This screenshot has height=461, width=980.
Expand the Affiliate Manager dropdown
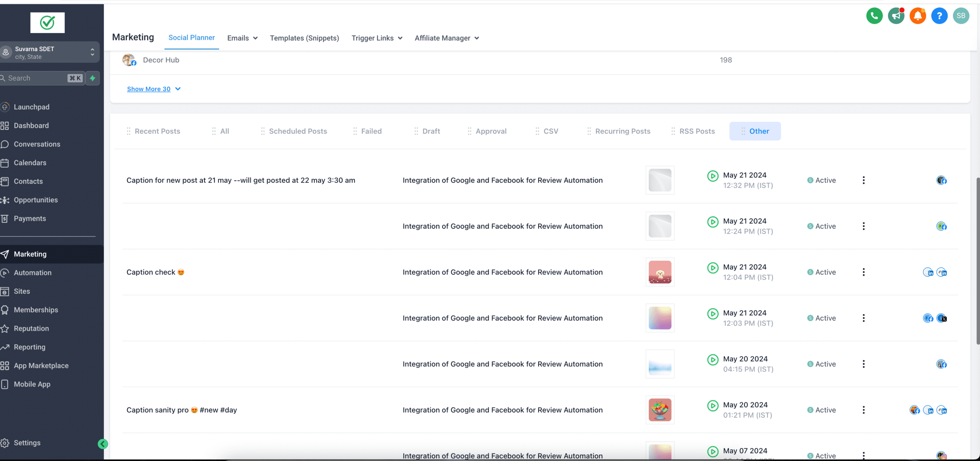point(447,38)
